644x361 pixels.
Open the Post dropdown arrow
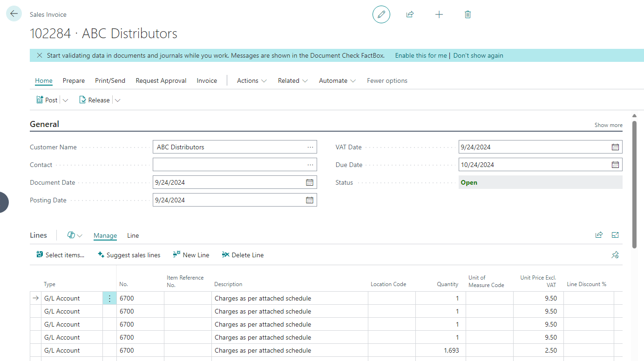pos(65,100)
